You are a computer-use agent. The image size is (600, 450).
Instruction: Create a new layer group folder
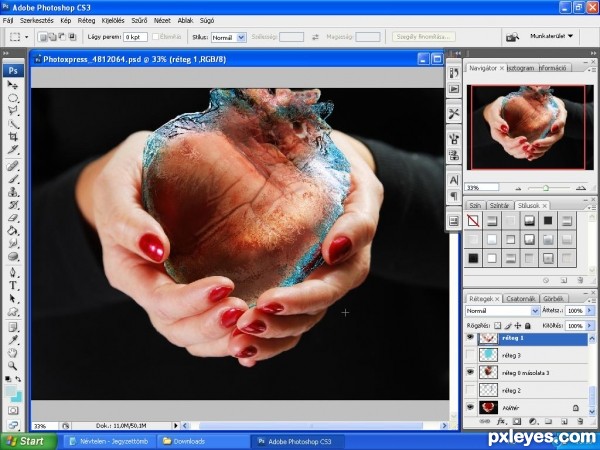click(x=548, y=421)
